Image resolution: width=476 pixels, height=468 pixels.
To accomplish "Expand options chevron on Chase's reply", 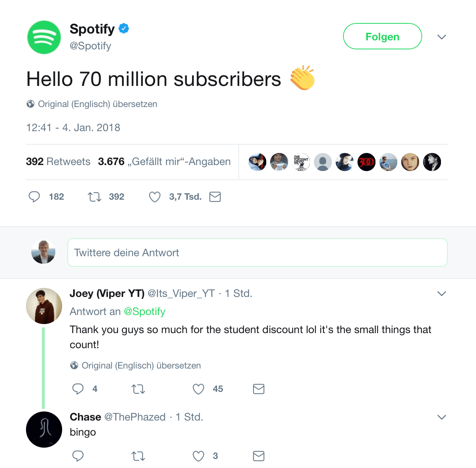I will pos(442,417).
